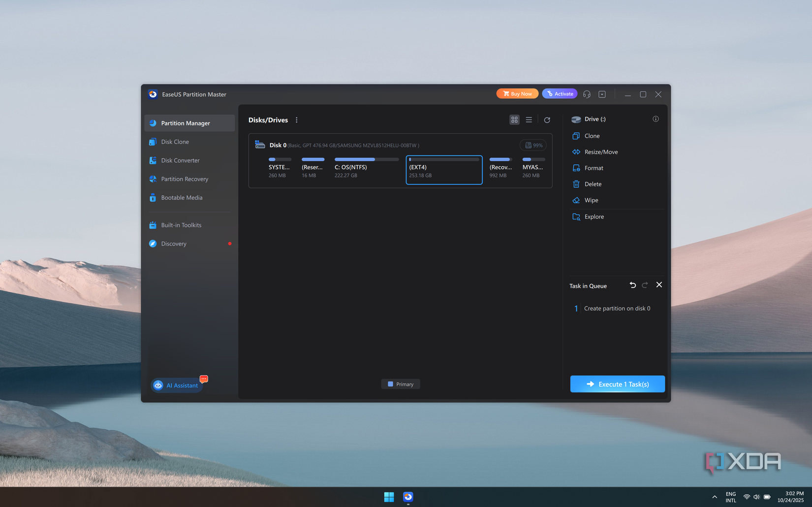Clear the Task in Queue list
The image size is (812, 507).
coord(659,285)
